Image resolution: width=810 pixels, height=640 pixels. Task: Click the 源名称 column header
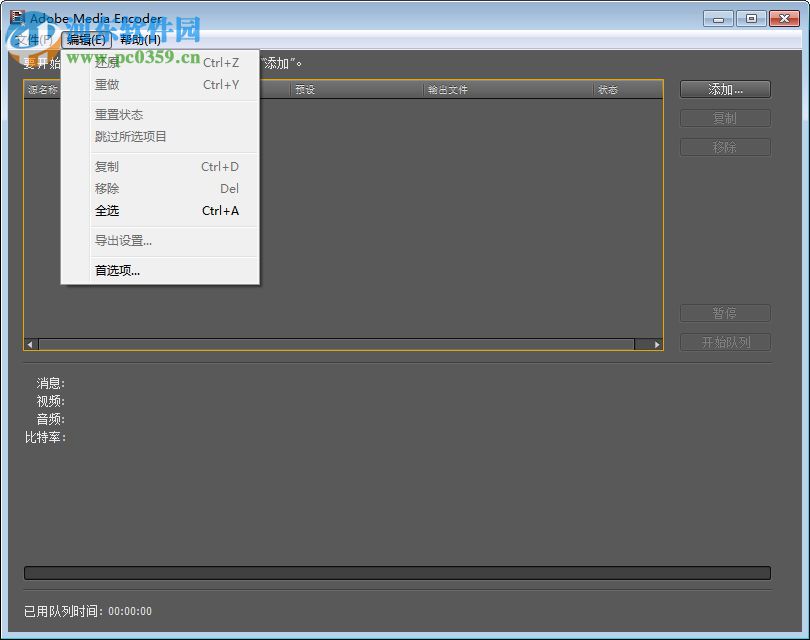[44, 89]
